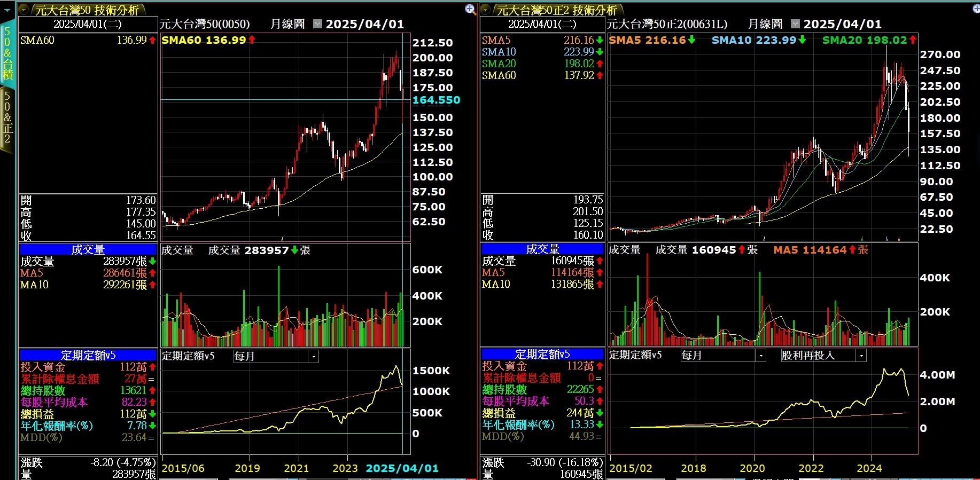Open round menu button left of 元大台灣50 tab

[24, 10]
